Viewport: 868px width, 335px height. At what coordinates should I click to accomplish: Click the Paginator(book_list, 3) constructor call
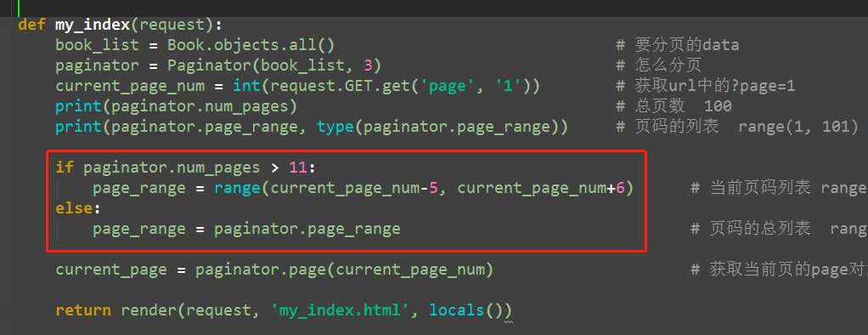pos(274,65)
